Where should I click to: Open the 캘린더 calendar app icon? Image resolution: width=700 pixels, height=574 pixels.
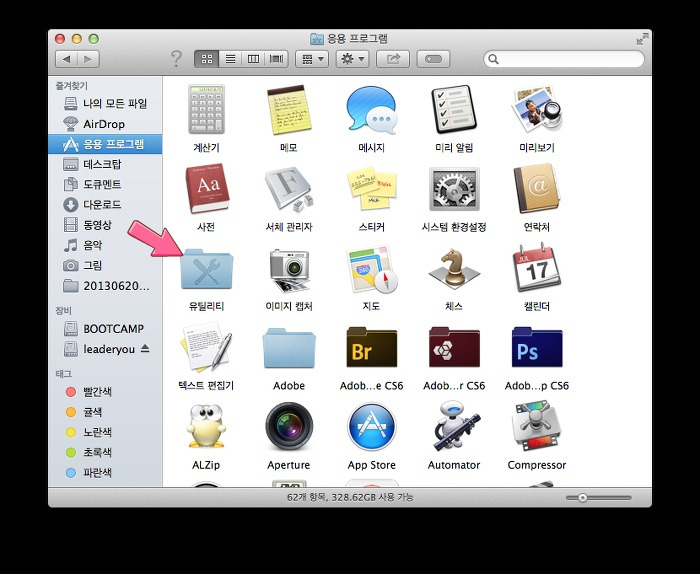537,268
